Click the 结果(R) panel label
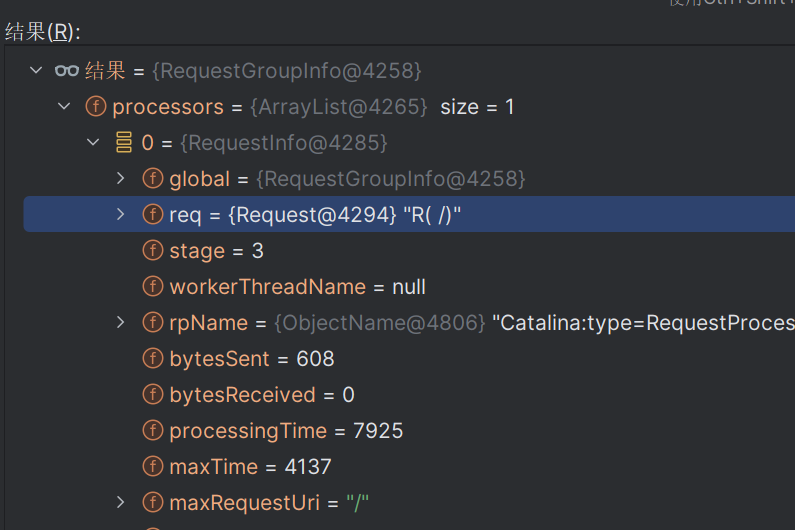 pyautogui.click(x=42, y=32)
